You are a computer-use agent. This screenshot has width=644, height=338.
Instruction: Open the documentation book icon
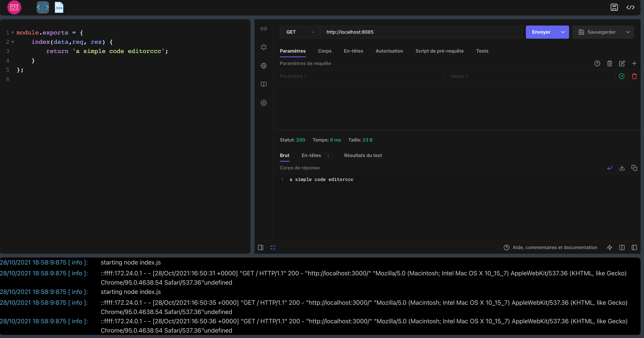pyautogui.click(x=264, y=84)
